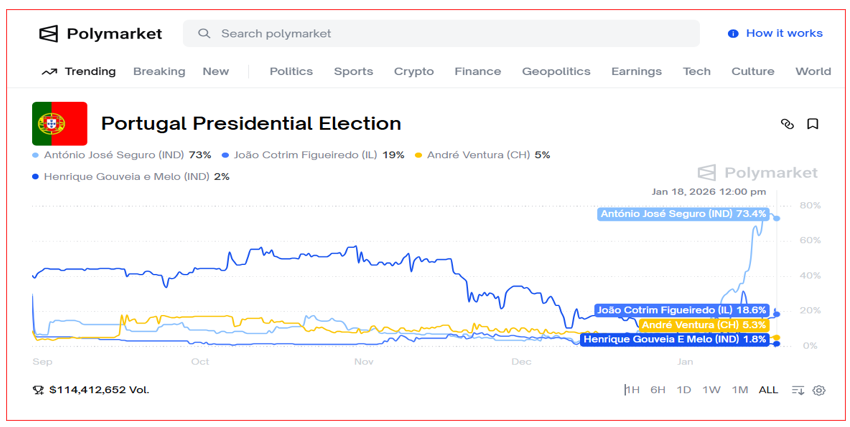Image resolution: width=850 pixels, height=427 pixels.
Task: Select the ALL time range
Action: click(768, 390)
